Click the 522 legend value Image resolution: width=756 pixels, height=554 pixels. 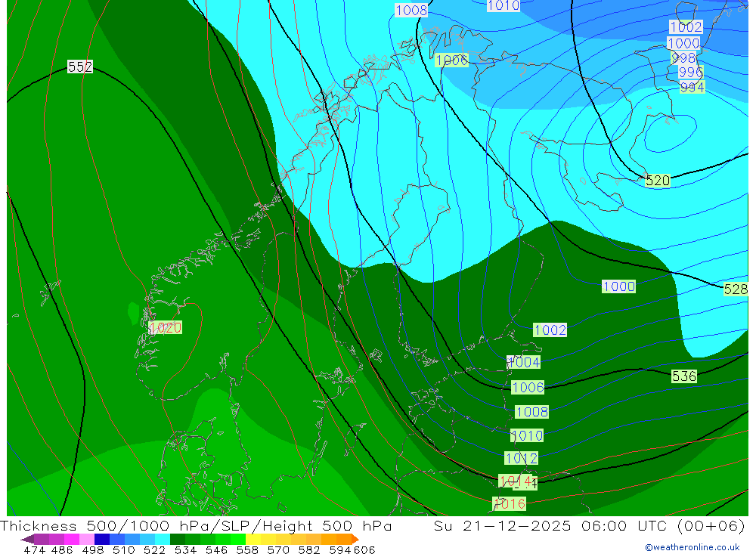click(154, 549)
